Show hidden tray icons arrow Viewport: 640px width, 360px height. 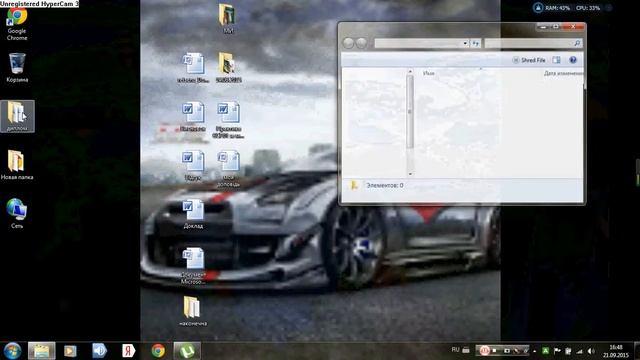coord(534,351)
